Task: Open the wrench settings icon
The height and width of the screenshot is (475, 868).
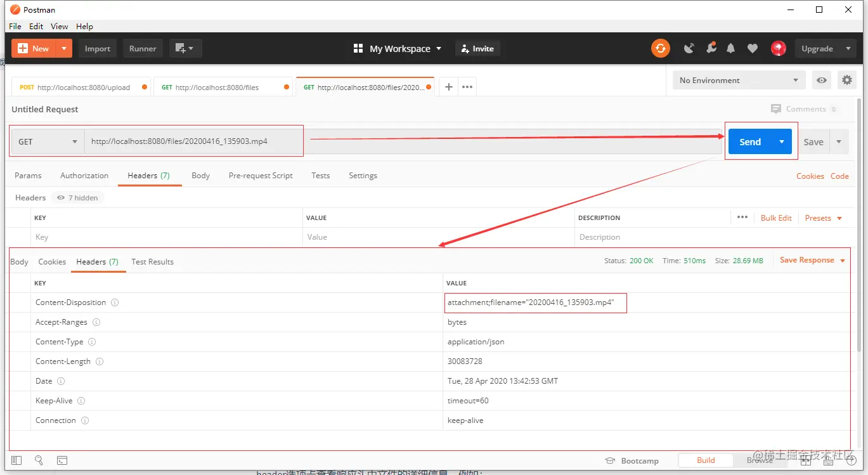Action: coord(711,48)
